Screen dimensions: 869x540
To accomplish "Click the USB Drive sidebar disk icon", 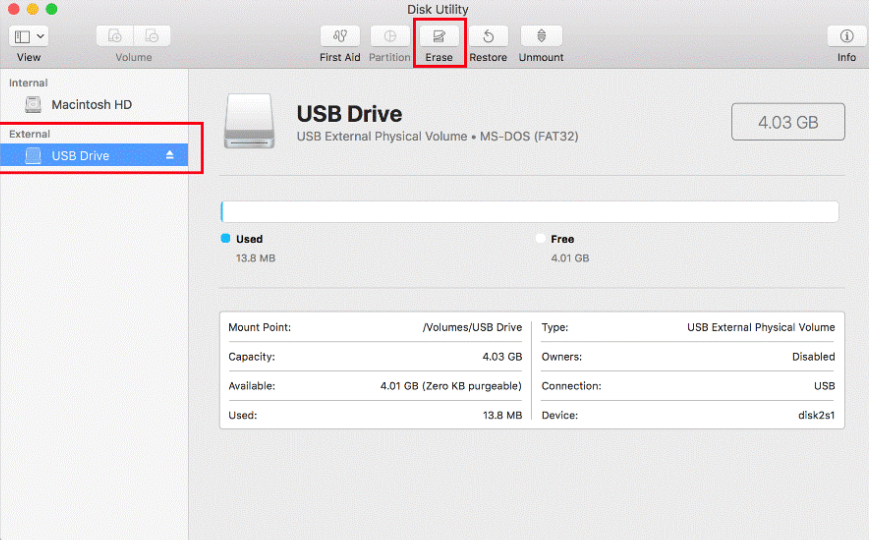I will click(x=33, y=156).
